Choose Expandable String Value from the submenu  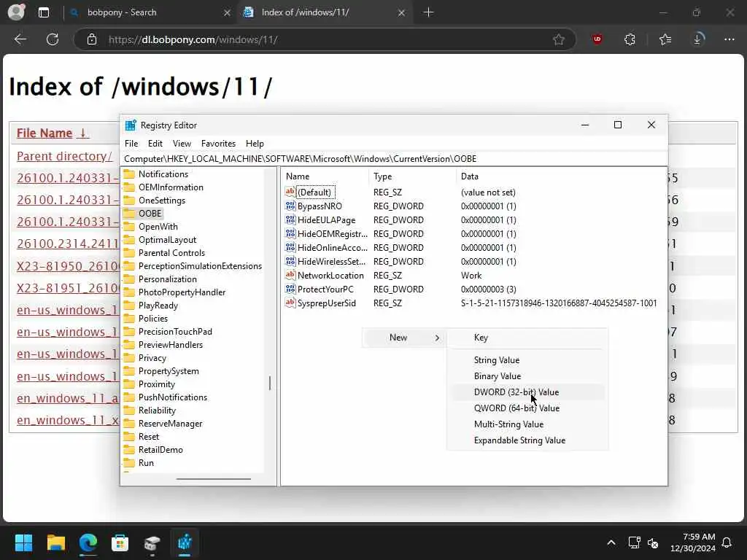(527, 440)
